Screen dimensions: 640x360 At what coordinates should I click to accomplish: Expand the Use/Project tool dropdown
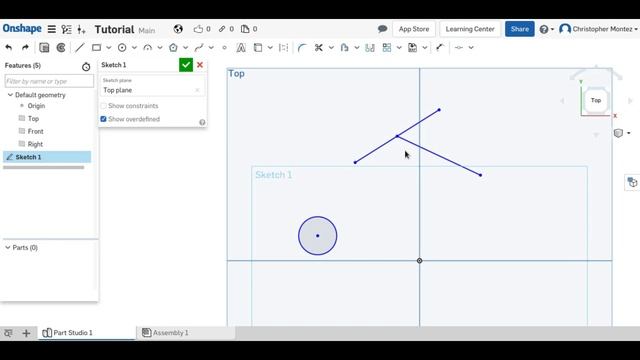[270, 48]
